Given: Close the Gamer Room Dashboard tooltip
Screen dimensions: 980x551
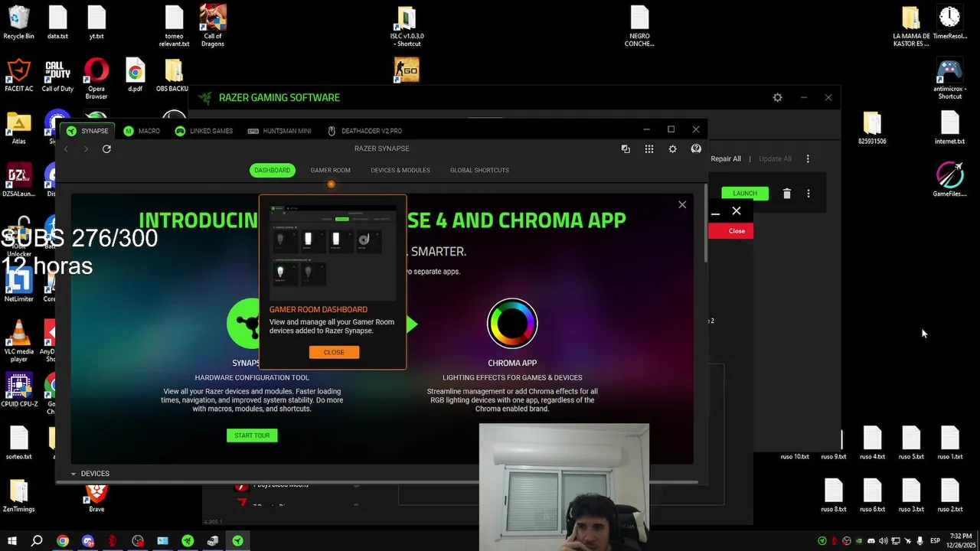Looking at the screenshot, I should click(334, 352).
